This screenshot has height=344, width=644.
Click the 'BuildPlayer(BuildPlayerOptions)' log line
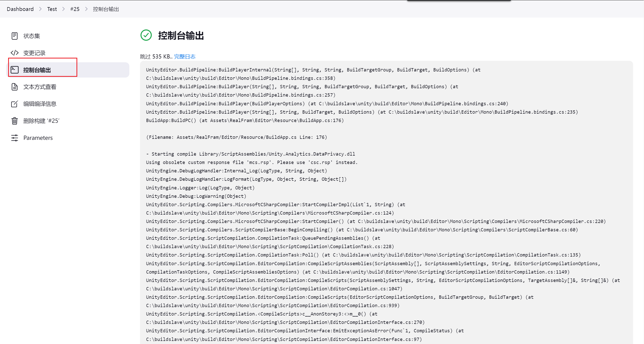[x=327, y=103]
